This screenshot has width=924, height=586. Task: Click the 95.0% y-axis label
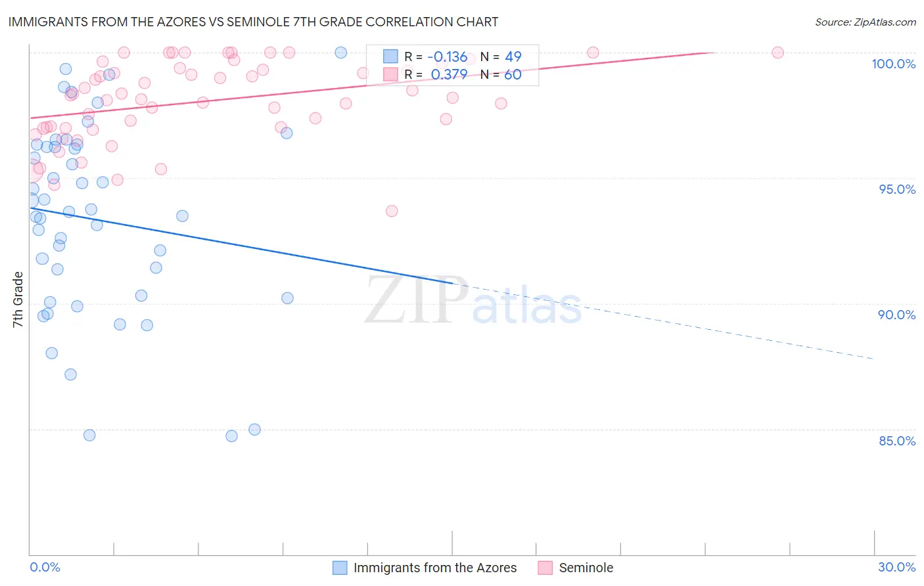[x=897, y=189]
